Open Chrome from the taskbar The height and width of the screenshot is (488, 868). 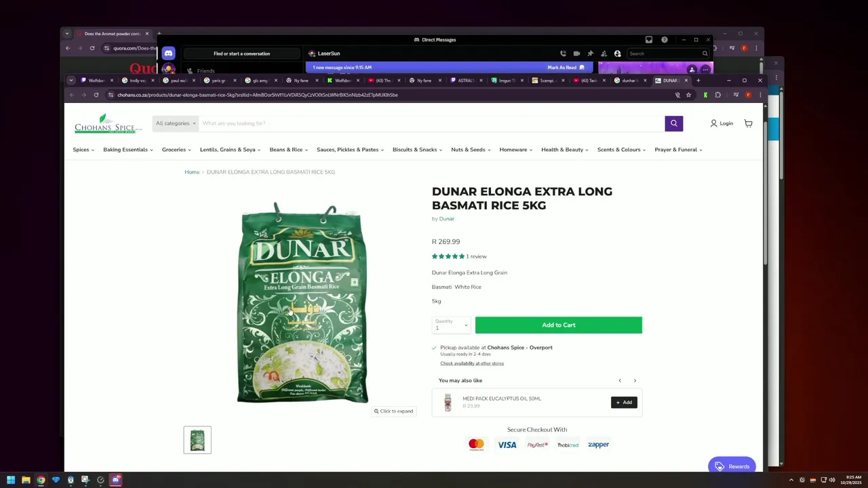41,480
